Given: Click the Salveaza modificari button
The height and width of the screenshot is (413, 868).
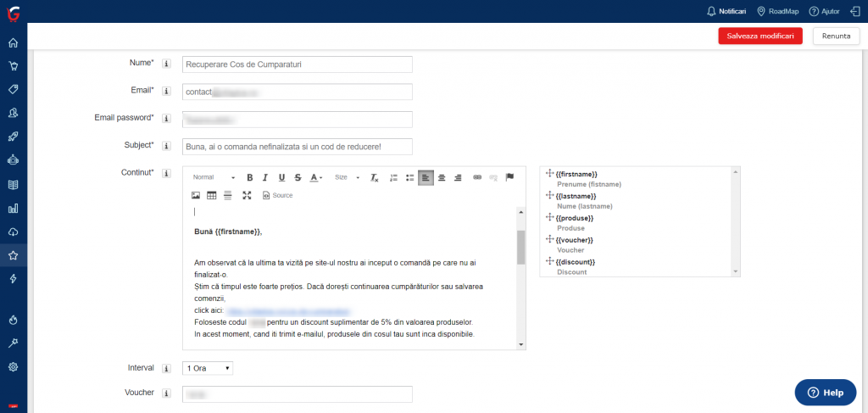Looking at the screenshot, I should [759, 36].
